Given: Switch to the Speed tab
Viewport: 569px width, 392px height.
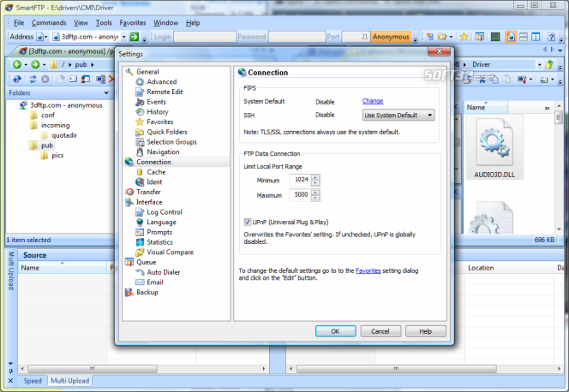Looking at the screenshot, I should pyautogui.click(x=33, y=381).
